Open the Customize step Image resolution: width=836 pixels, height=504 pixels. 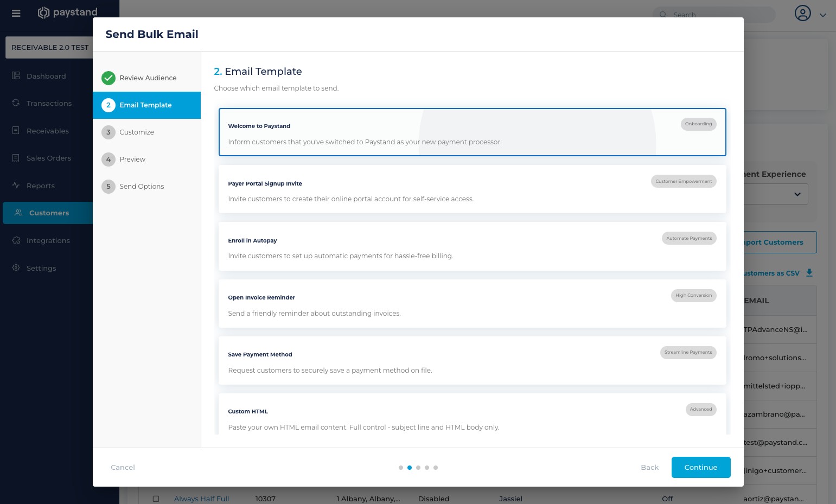146,132
